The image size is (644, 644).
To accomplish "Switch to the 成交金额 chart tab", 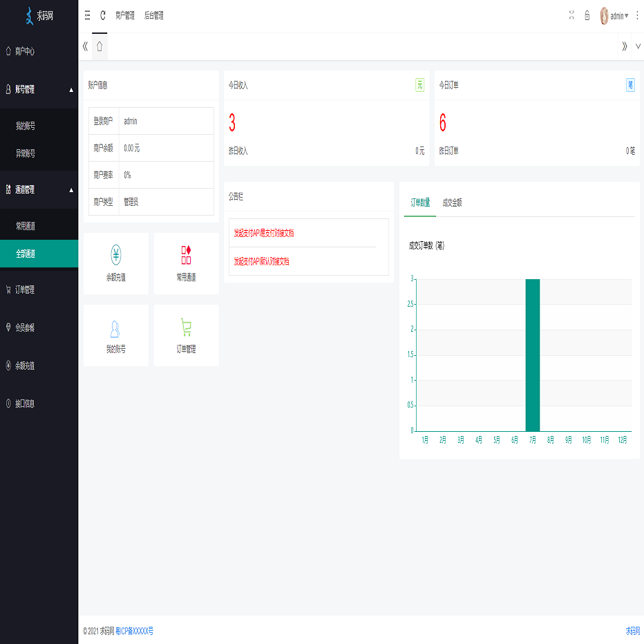I will coord(452,202).
